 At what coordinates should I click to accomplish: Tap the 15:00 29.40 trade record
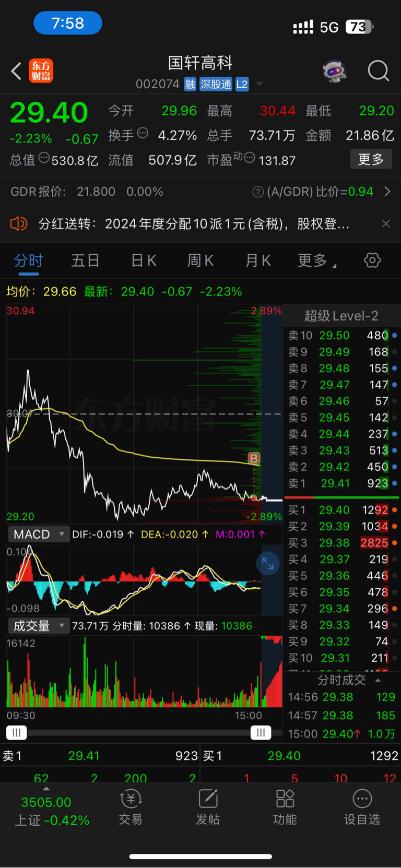[x=342, y=734]
